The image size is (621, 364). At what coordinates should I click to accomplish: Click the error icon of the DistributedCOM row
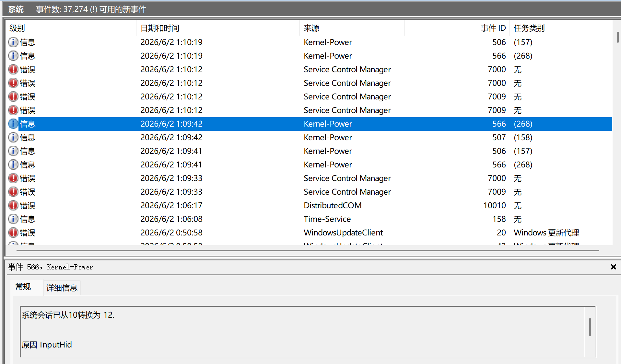pos(13,205)
